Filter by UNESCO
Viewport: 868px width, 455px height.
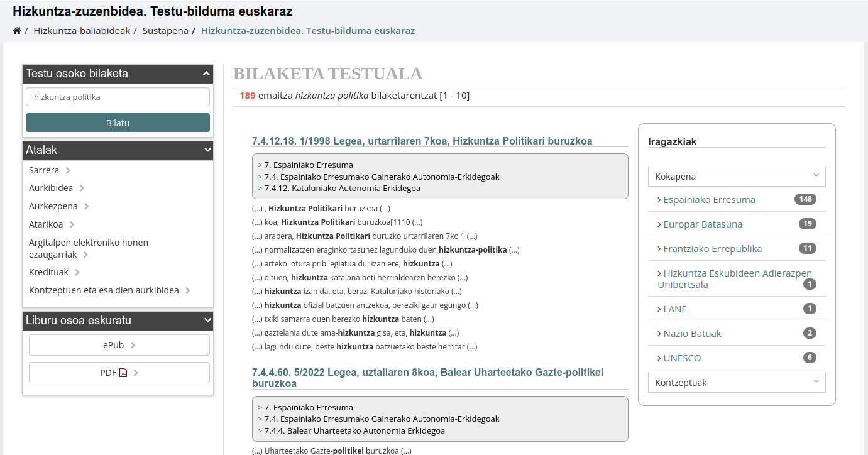click(682, 358)
